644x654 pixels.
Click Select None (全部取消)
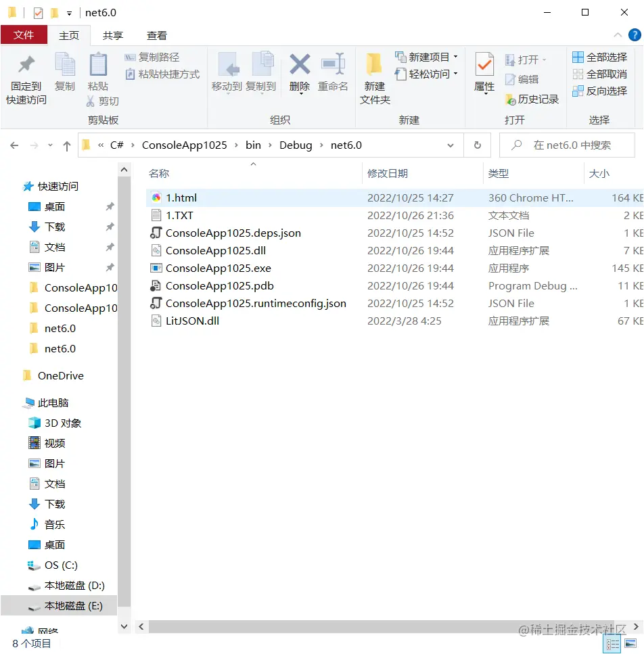[x=600, y=74]
